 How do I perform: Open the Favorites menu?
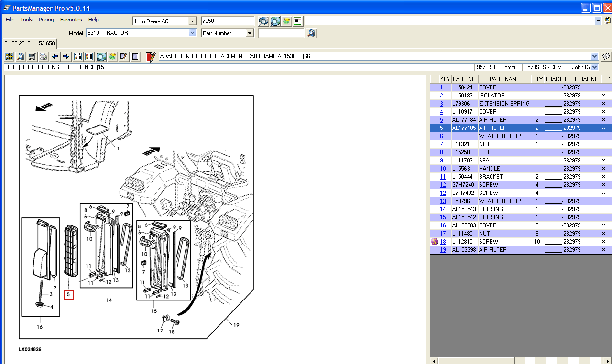[71, 20]
